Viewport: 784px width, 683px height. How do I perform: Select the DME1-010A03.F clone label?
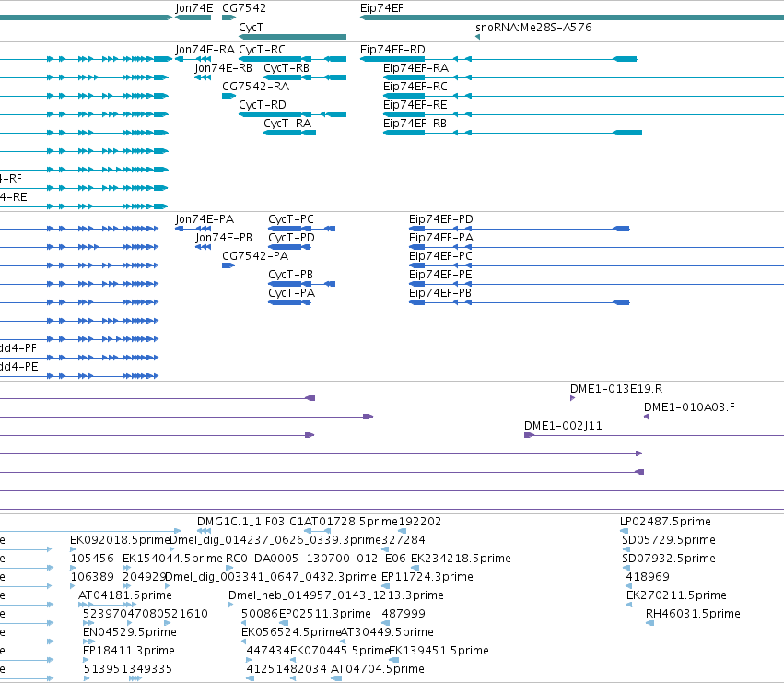[x=689, y=407]
